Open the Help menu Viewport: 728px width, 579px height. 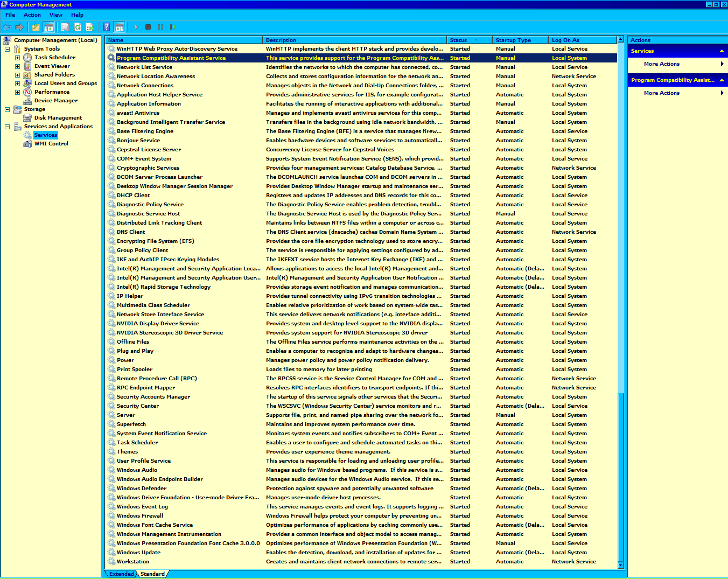[x=78, y=15]
